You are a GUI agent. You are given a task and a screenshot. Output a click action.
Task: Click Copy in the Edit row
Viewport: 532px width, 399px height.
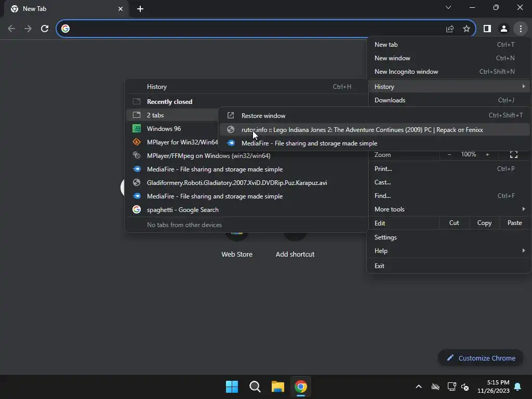tap(484, 223)
